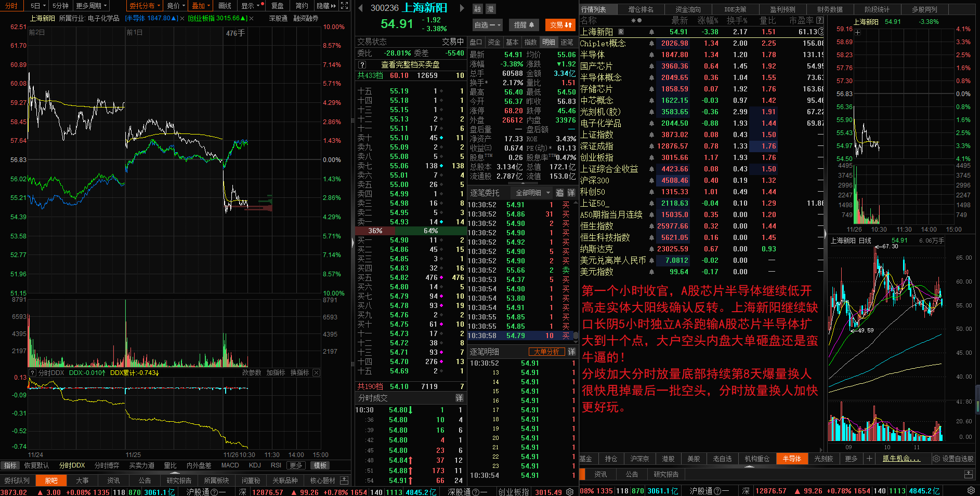Add a new watchlist tab with plus
980x496 pixels.
869,459
